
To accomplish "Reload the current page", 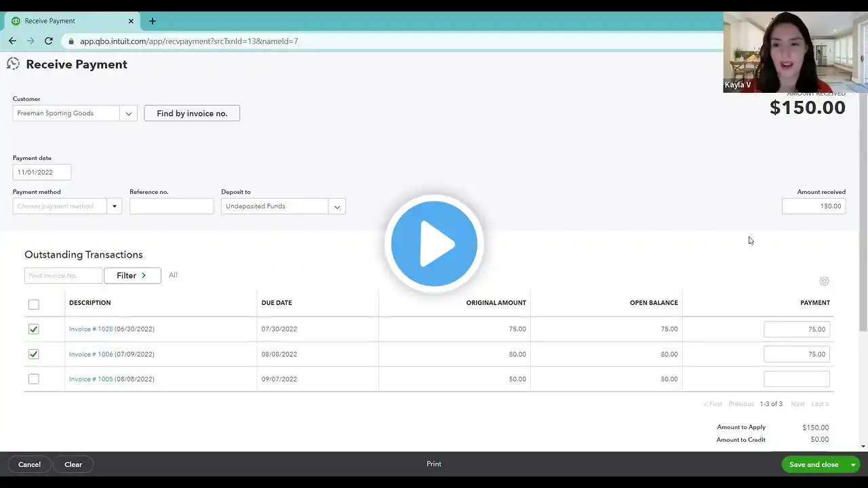I will click(49, 41).
